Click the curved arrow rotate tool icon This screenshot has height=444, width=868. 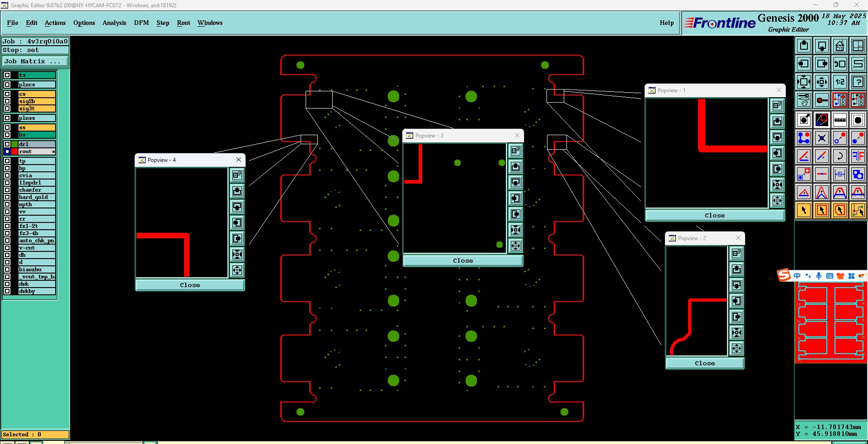840,156
